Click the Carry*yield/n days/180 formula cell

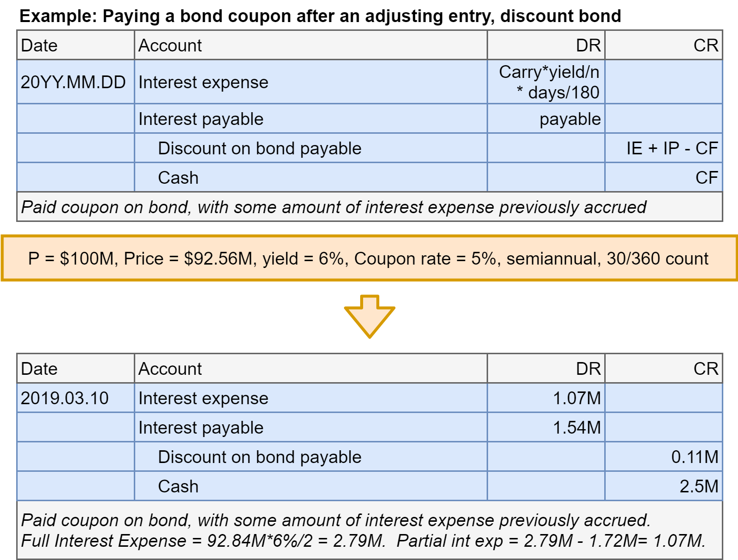pos(549,82)
